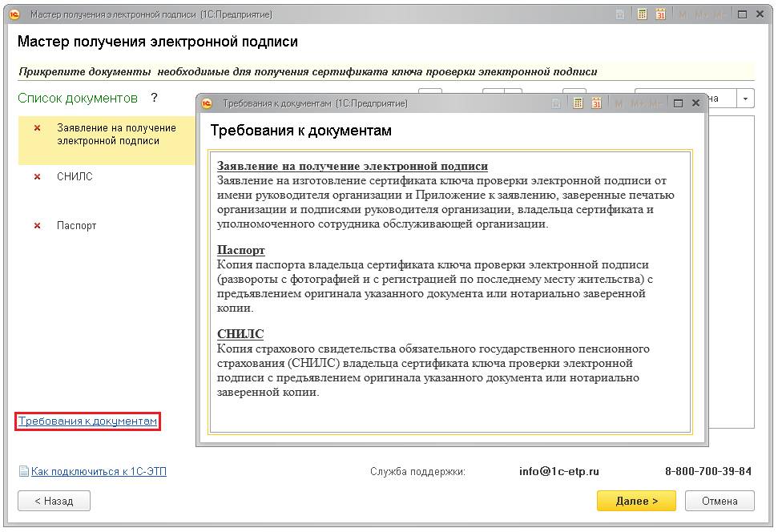Viewport: 778px width, 532px height.
Task: Click the save icon in Требования к документам dialog
Action: [556, 103]
